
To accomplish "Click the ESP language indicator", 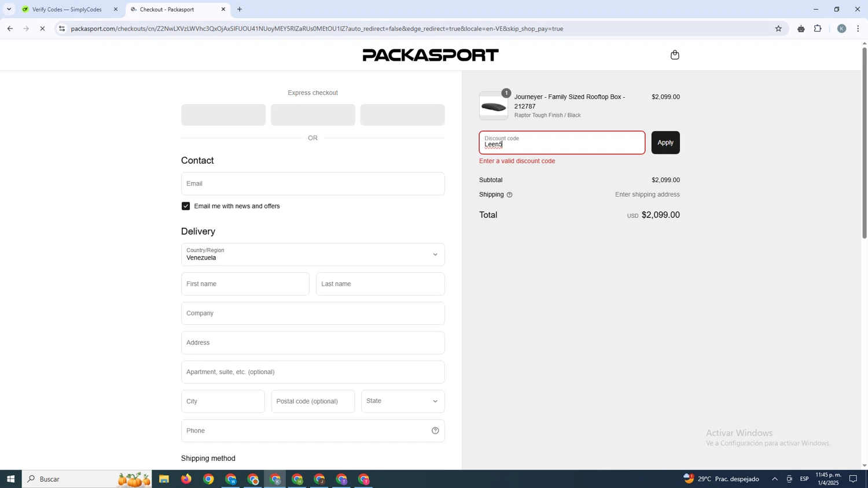I will pos(804,479).
